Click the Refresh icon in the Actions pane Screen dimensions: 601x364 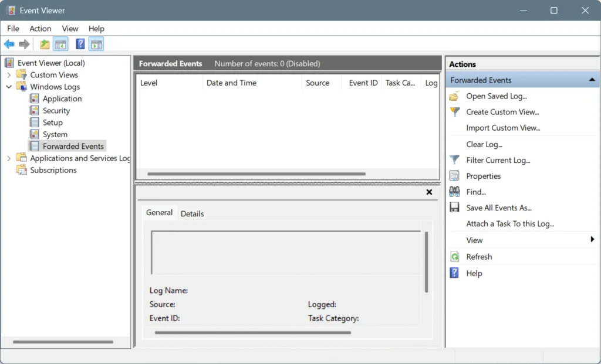point(457,256)
